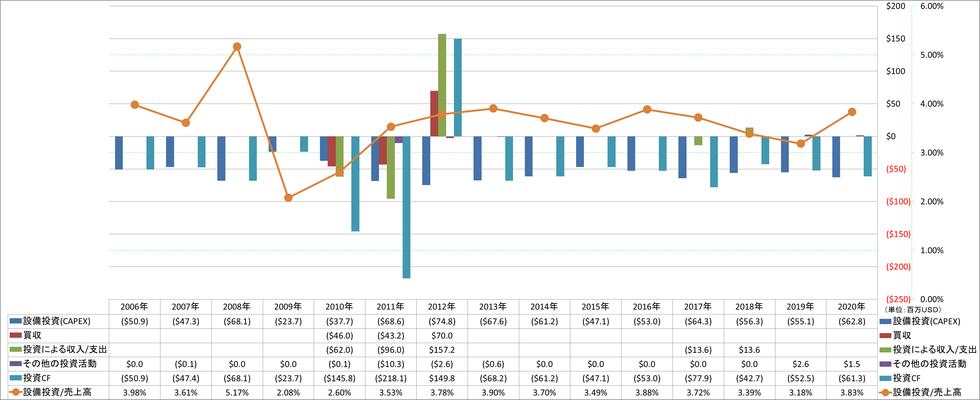Click the teal 投資CF swatch at left
The width and height of the screenshot is (980, 400).
16,378
